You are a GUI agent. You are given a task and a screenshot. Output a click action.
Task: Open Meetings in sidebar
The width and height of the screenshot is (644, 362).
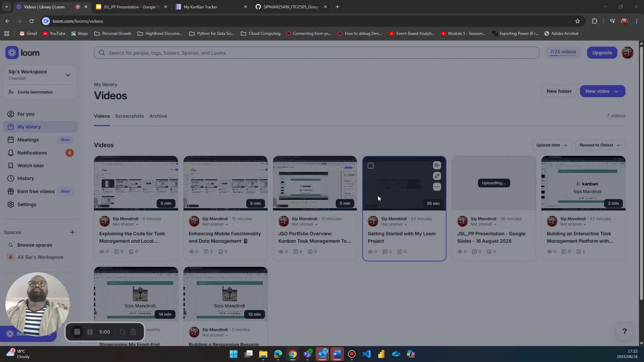[x=40, y=140]
